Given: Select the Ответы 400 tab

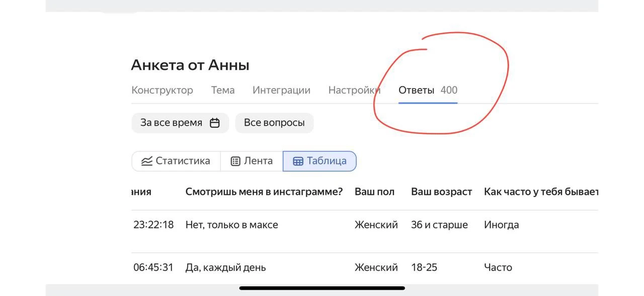Looking at the screenshot, I should click(428, 90).
